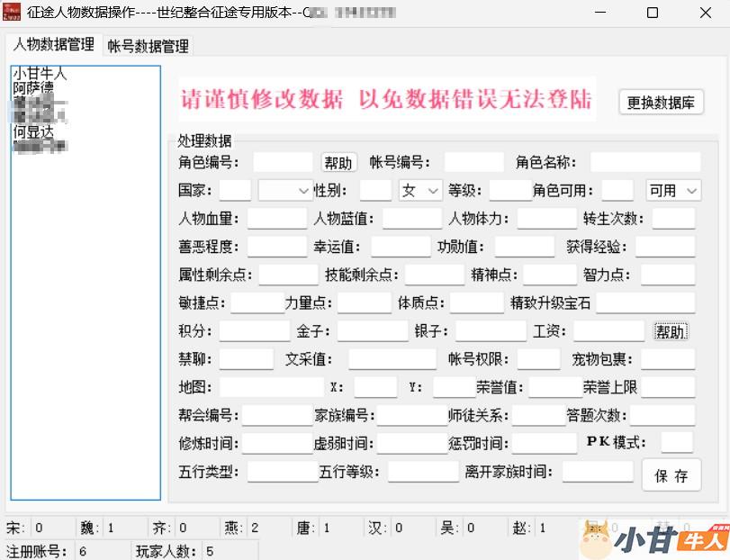Click the 师徒关系 input field
The width and height of the screenshot is (730, 560).
point(538,415)
